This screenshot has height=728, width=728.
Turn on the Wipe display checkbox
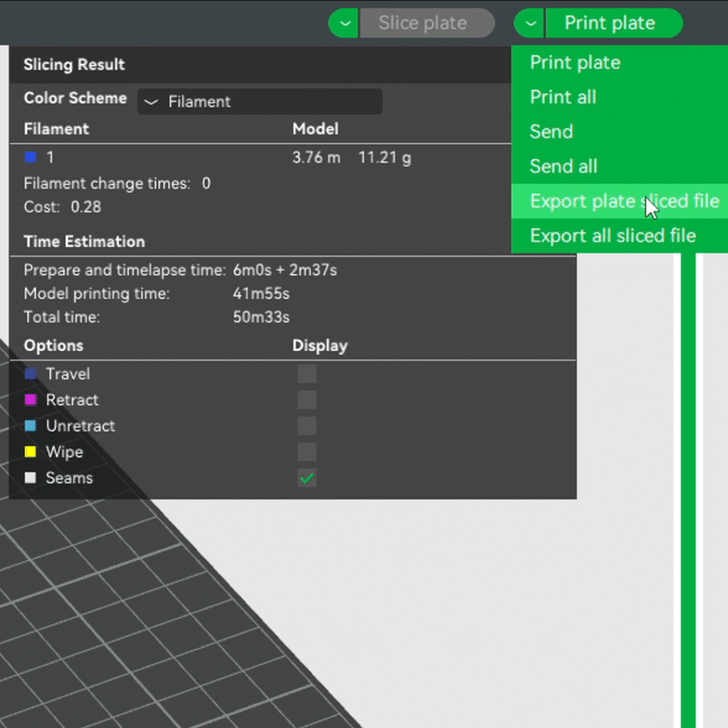pos(306,452)
